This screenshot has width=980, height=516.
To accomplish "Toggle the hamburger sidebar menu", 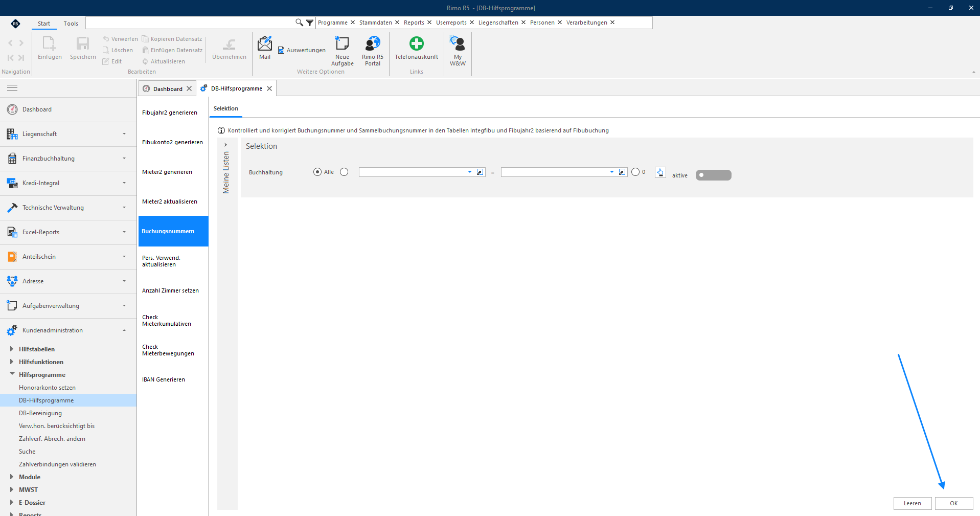I will [x=12, y=88].
